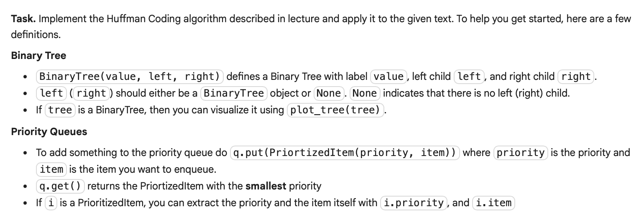Click the bold "Task." label
Viewport: 644px width, 220px height.
tap(24, 19)
